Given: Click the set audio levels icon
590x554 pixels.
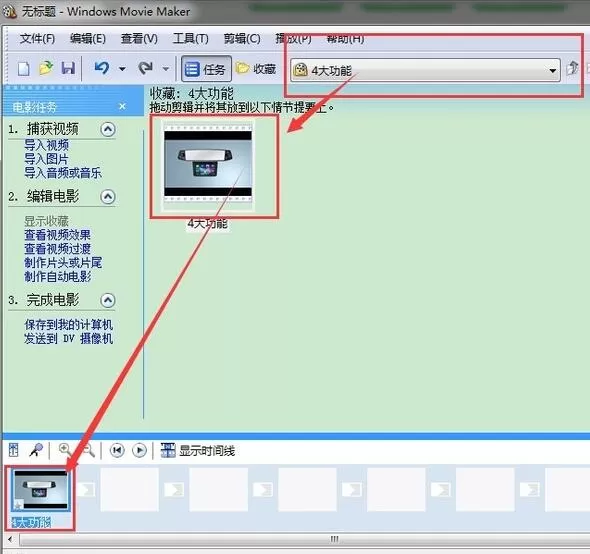Looking at the screenshot, I should pyautogui.click(x=14, y=450).
